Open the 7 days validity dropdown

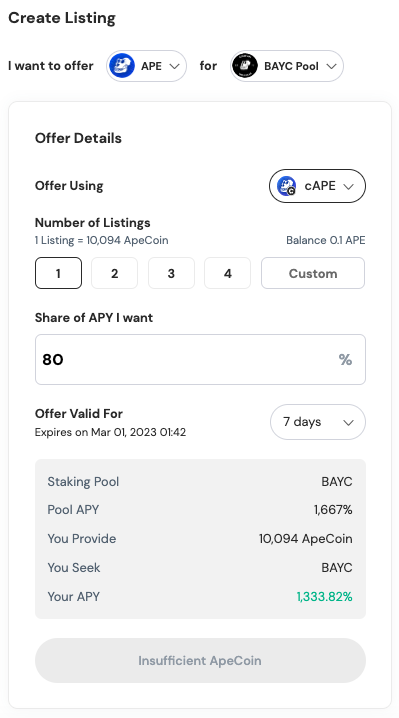coord(318,422)
